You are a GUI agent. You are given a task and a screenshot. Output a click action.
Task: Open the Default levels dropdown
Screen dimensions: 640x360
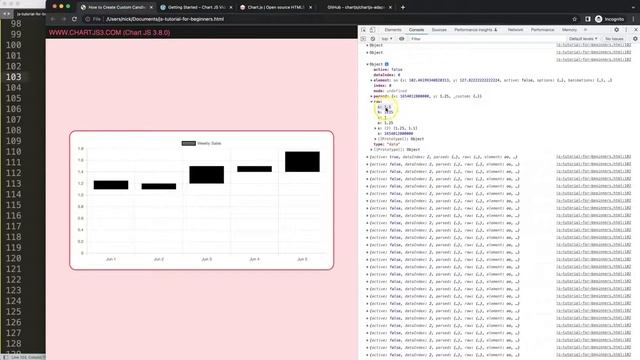point(583,39)
